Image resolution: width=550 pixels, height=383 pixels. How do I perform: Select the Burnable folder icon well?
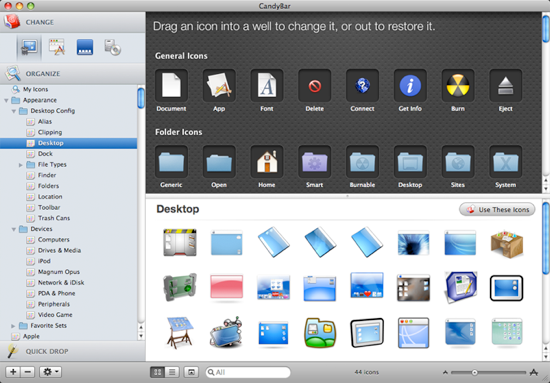tap(362, 162)
